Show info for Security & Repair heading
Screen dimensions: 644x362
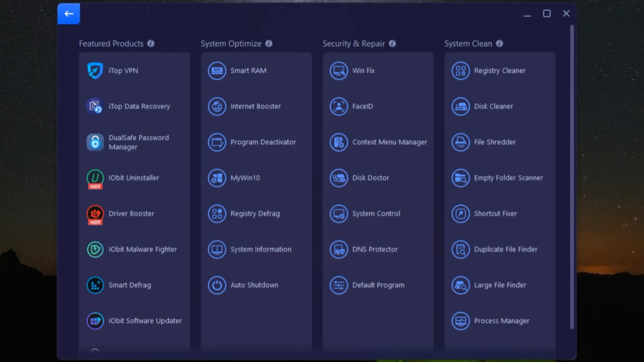pos(392,43)
